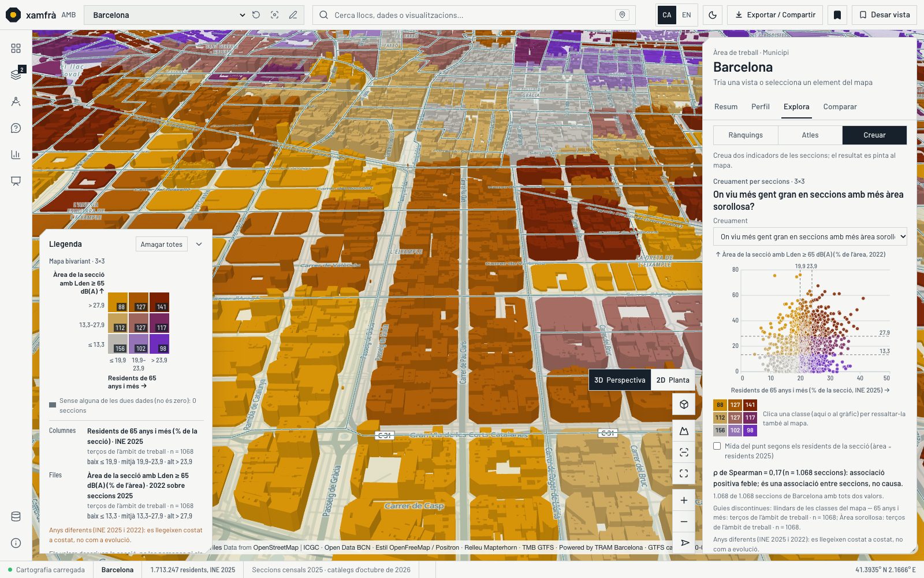This screenshot has width=924, height=578.
Task: Click the terrain relief icon on map controls
Action: coord(684,431)
